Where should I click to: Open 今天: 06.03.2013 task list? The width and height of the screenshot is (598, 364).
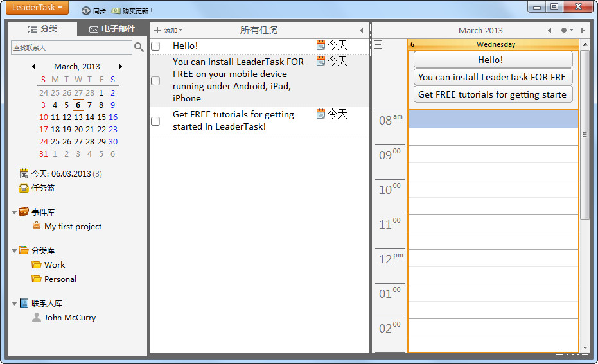[x=66, y=174]
